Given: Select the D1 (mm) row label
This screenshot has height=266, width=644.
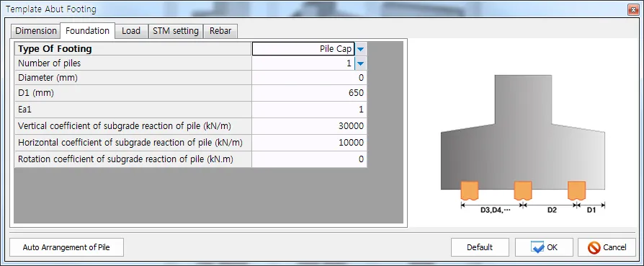Looking at the screenshot, I should (133, 93).
